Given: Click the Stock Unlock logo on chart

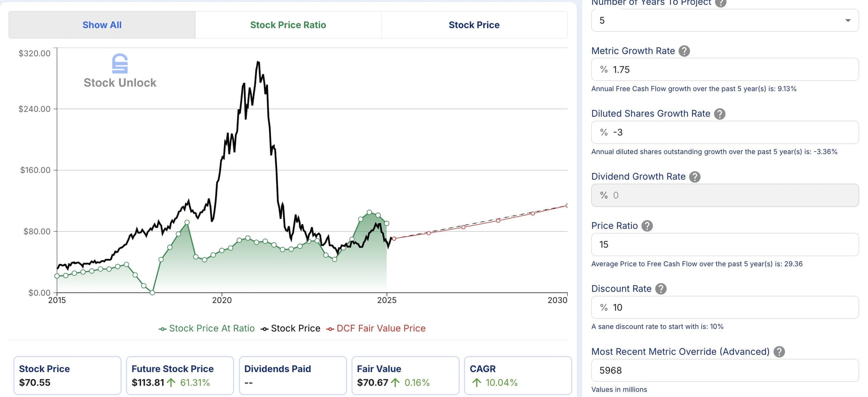Looking at the screenshot, I should click(120, 71).
